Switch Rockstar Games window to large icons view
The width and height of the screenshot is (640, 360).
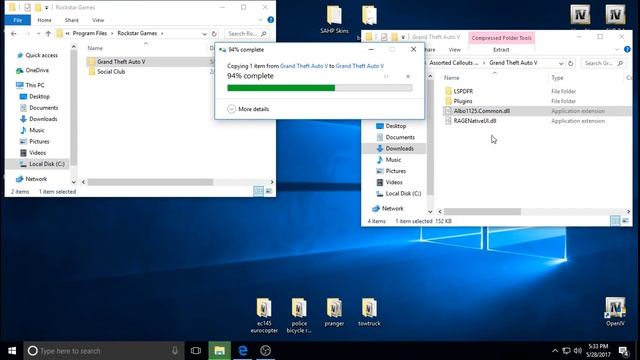tap(269, 191)
